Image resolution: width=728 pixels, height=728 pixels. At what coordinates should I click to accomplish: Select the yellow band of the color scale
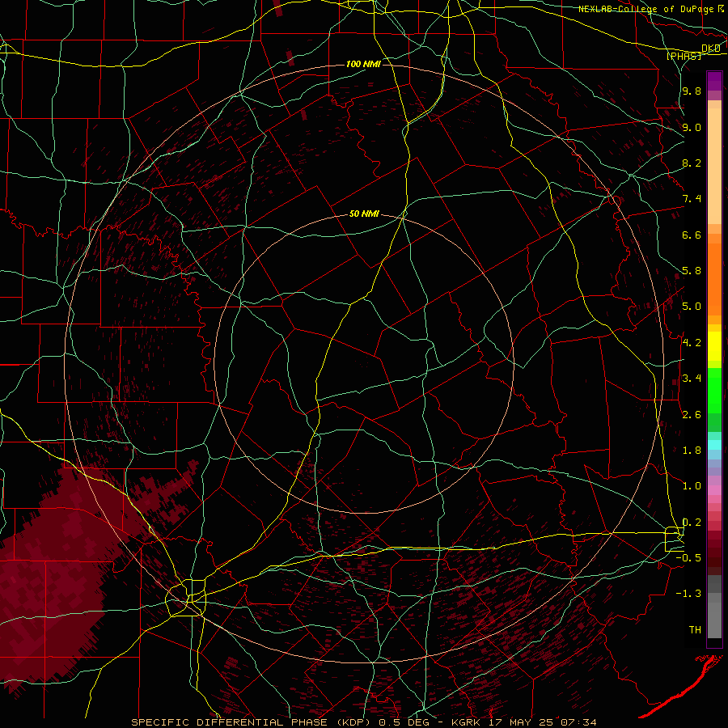(x=714, y=346)
